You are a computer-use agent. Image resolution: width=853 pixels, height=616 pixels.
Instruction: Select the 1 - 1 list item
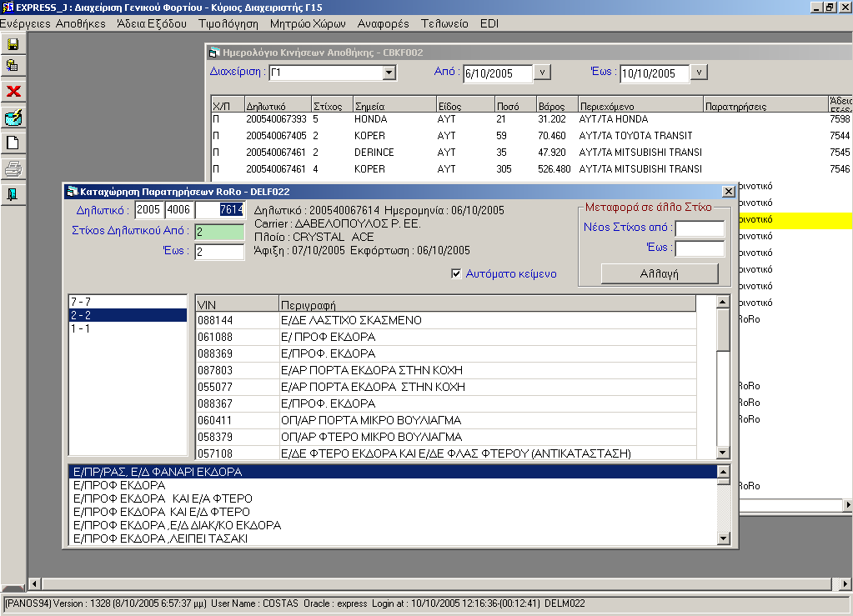pyautogui.click(x=128, y=329)
